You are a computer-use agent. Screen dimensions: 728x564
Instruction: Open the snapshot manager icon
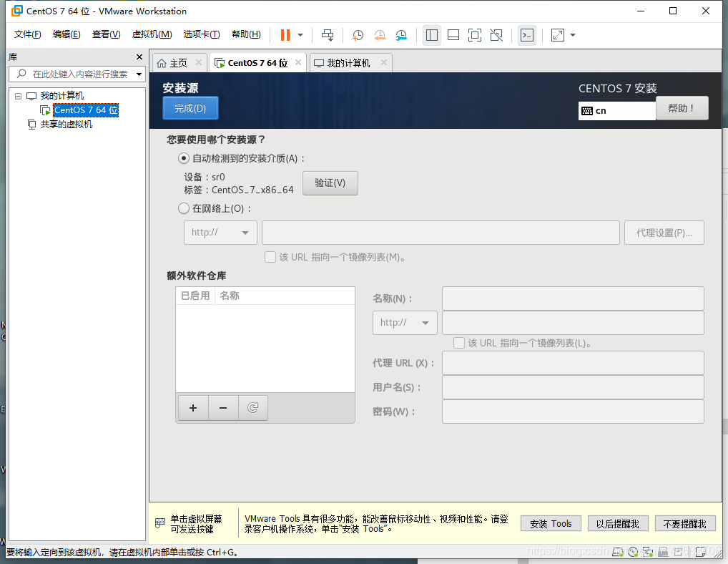point(402,35)
